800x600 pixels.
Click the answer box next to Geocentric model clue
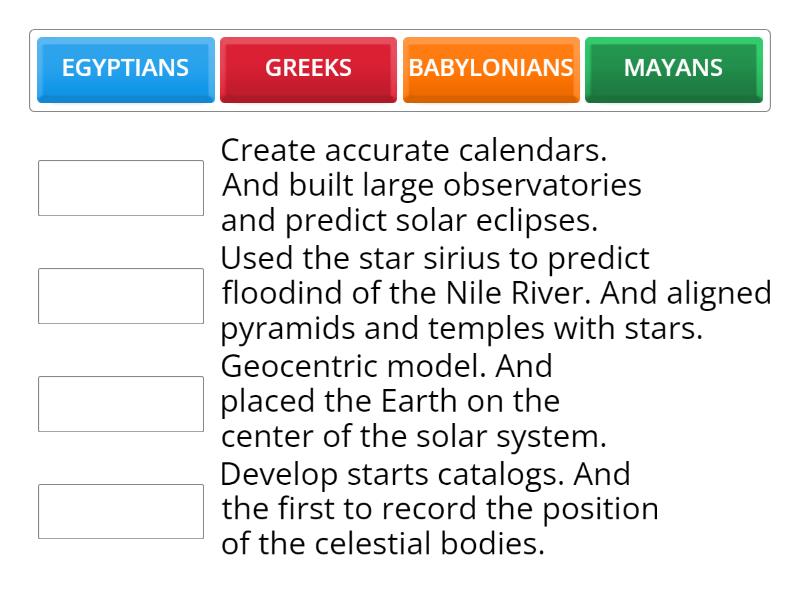(120, 403)
